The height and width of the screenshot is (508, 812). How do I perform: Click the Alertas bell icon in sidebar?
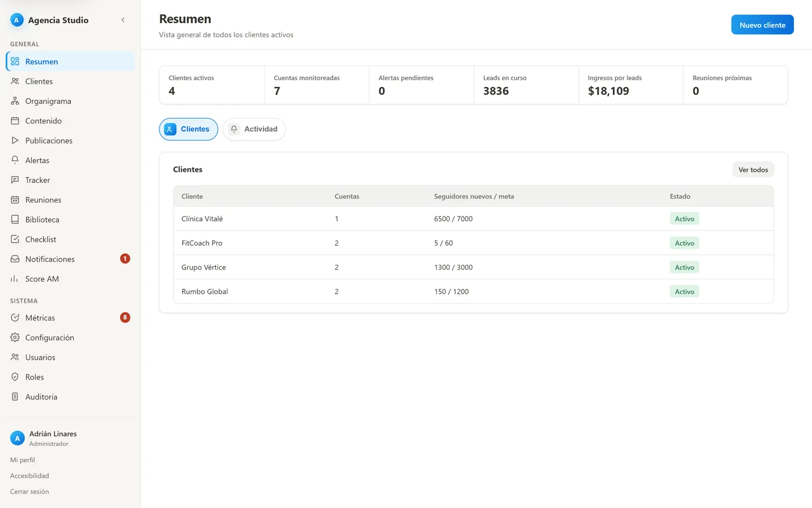[x=15, y=160]
